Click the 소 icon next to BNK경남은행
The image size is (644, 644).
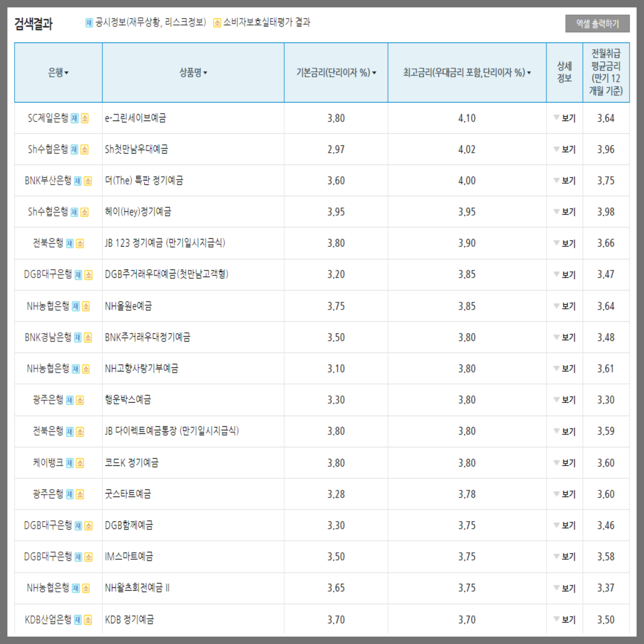[88, 337]
